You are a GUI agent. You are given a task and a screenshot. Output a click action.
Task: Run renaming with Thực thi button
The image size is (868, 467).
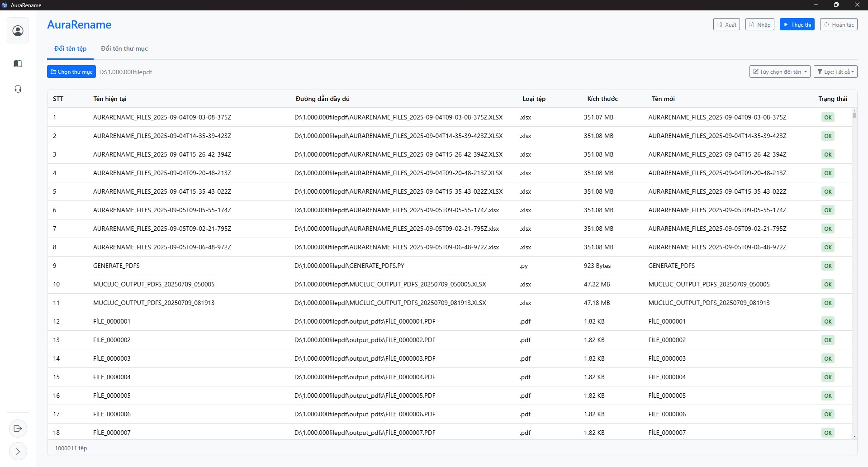click(797, 24)
